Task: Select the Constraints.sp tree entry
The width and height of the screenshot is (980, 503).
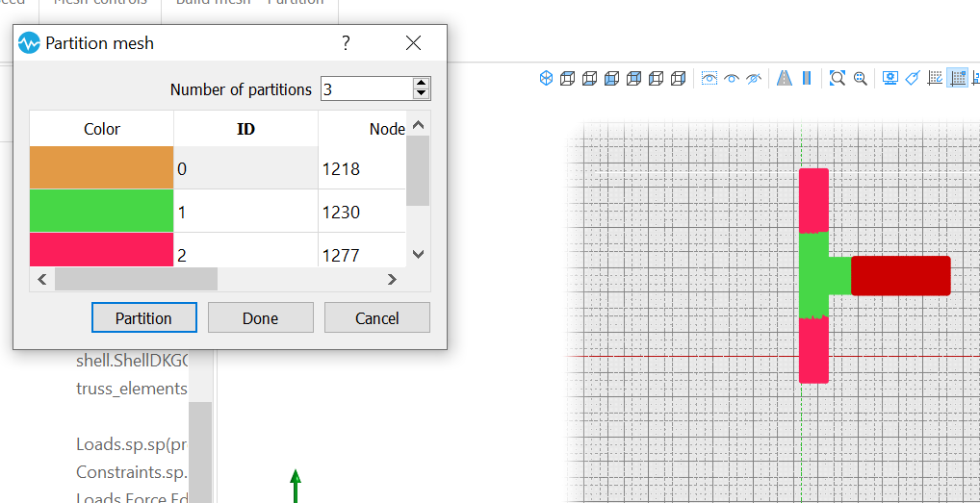Action: 132,472
